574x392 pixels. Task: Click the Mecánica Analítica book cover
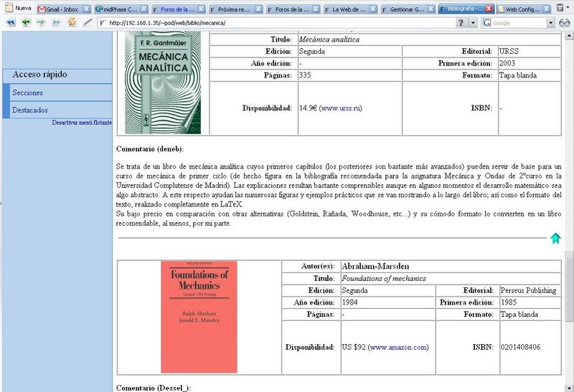click(x=163, y=82)
